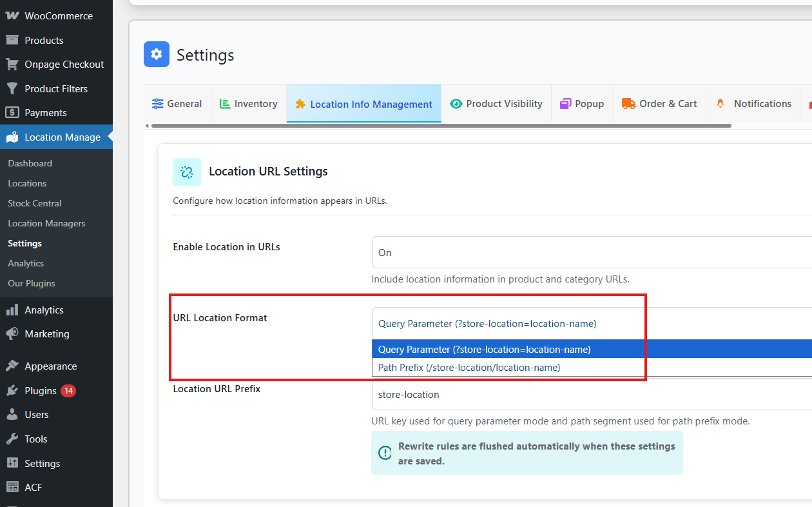Choose Query Parameter option in dropdown list
Screen dimensions: 812x507
pyautogui.click(x=592, y=349)
